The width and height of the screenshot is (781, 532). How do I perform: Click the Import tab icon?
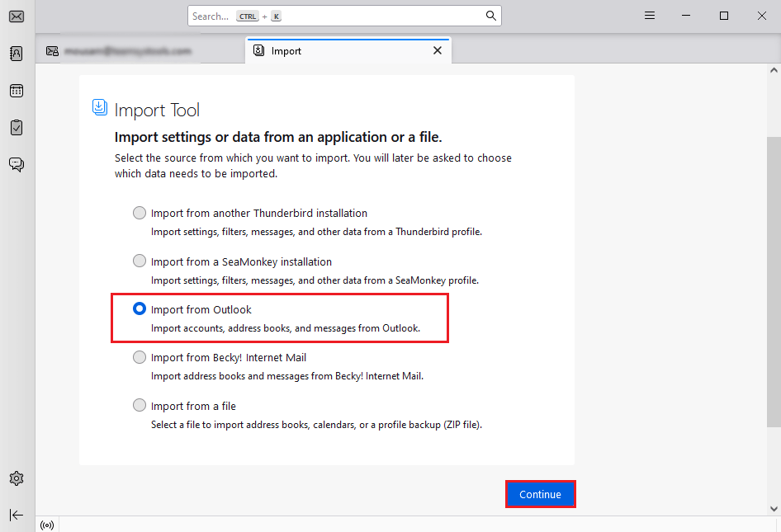click(259, 50)
